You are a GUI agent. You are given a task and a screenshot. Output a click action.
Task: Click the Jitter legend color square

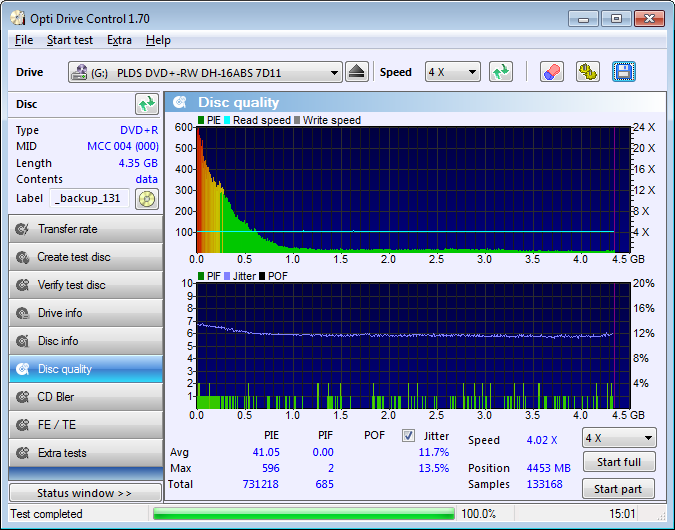[227, 276]
